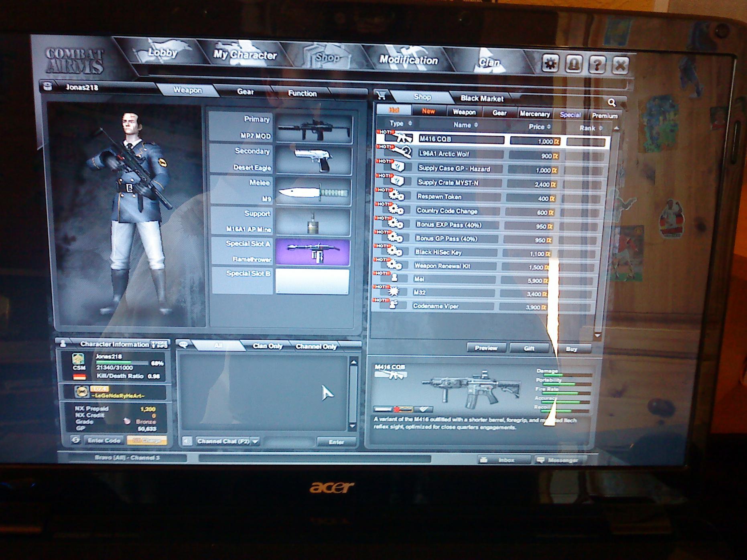This screenshot has height=560, width=747.
Task: Click the shop search magnifier icon
Action: 611,103
